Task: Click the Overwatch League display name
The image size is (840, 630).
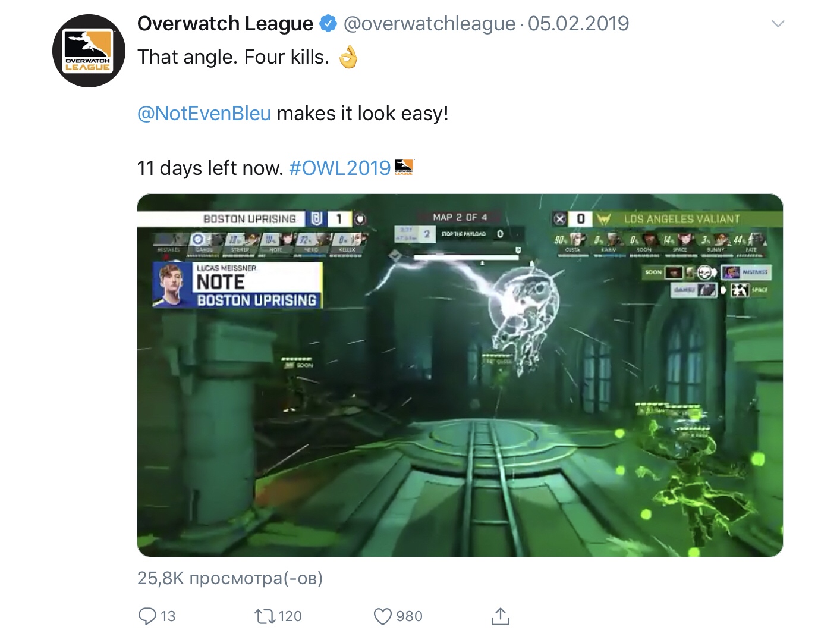Action: coord(225,24)
